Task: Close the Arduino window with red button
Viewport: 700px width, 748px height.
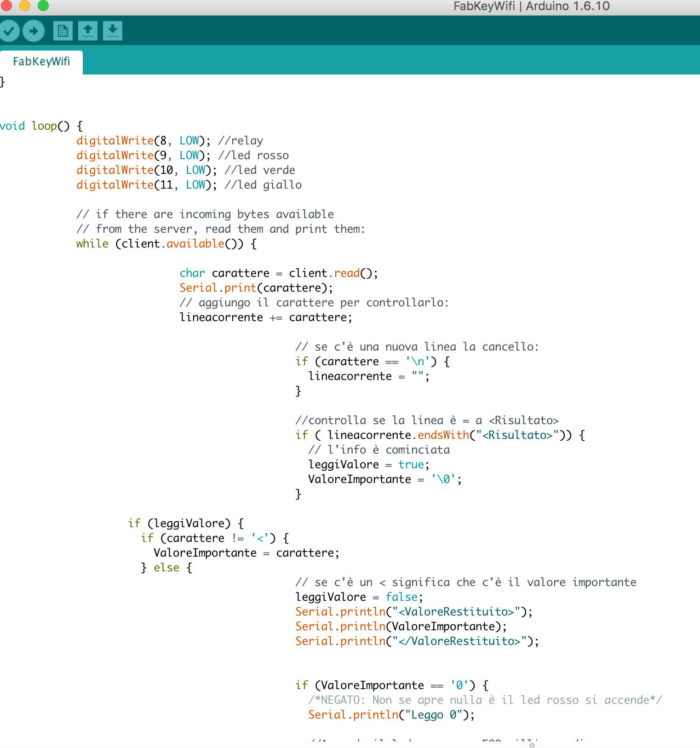Action: pos(6,6)
